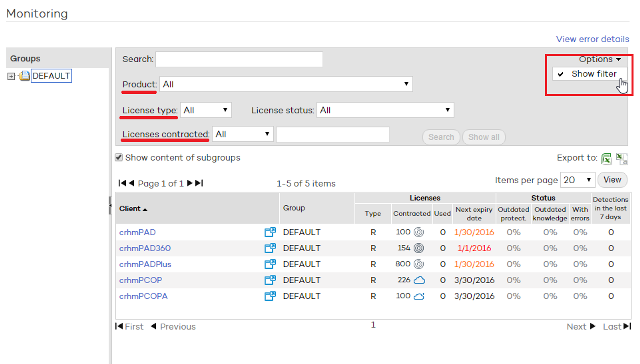Image resolution: width=640 pixels, height=364 pixels.
Task: Open console access icon for crhmPAD
Action: [x=270, y=232]
